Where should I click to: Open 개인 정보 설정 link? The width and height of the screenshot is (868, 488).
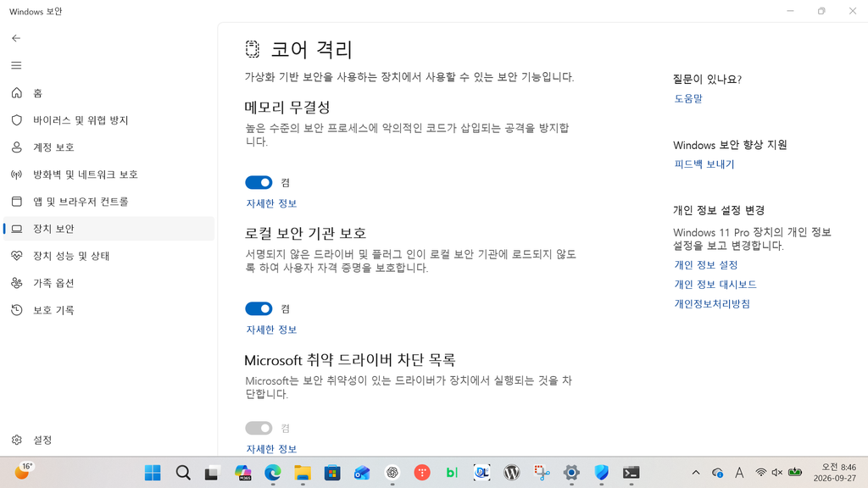706,265
